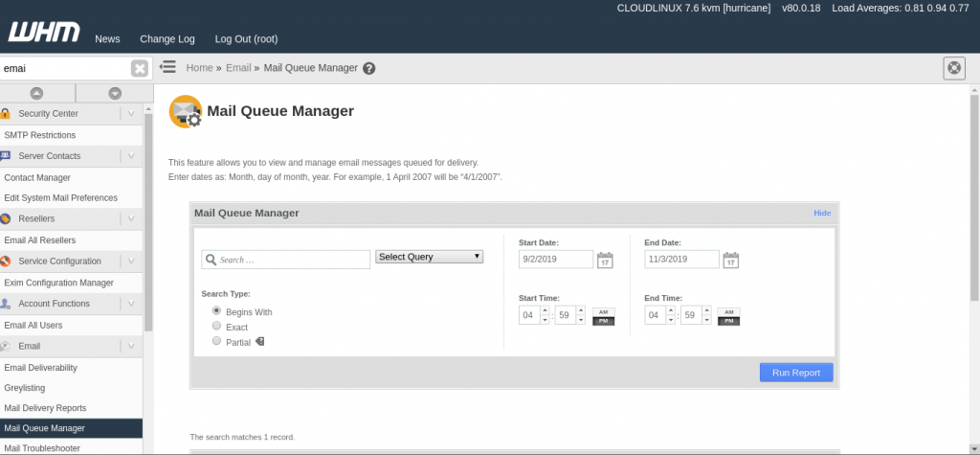
Task: Click the End Date field 11/3/2019
Action: pos(681,259)
